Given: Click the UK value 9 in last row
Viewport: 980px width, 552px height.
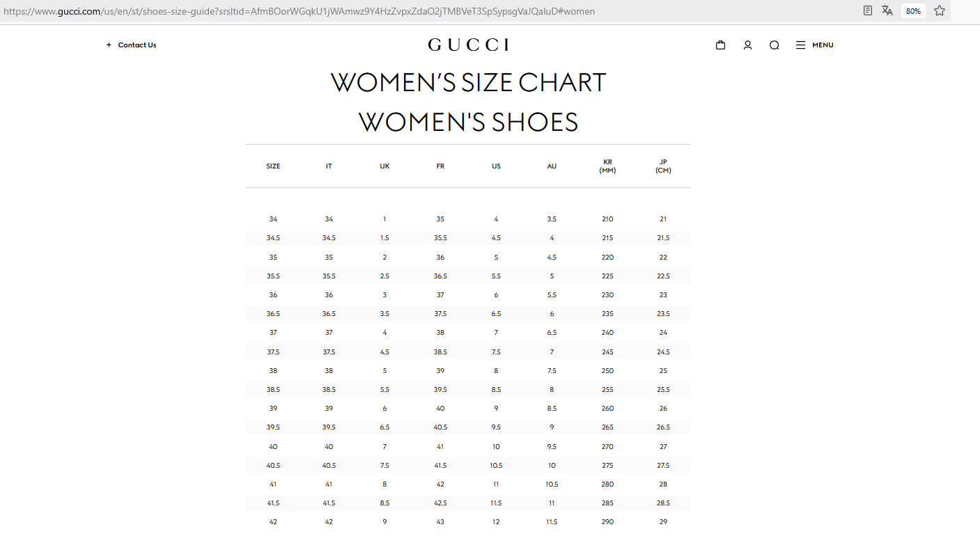Looking at the screenshot, I should tap(384, 522).
